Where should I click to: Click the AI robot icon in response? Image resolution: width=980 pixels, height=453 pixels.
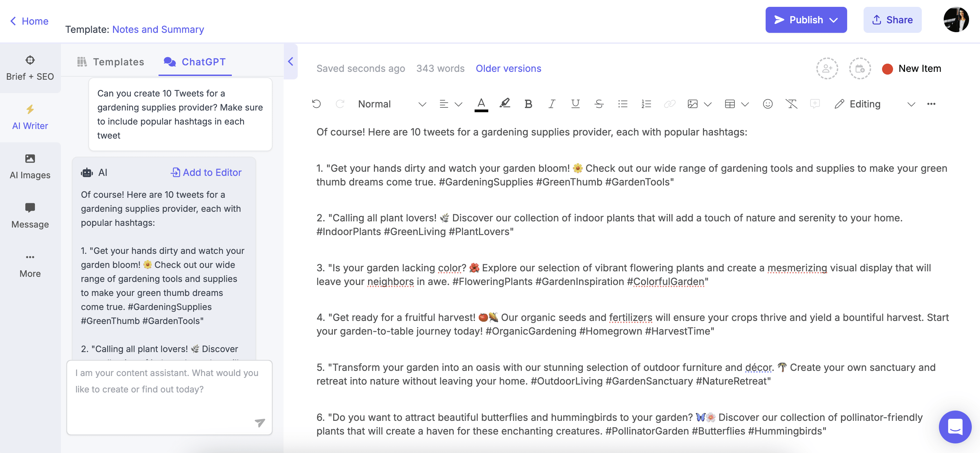(x=87, y=172)
